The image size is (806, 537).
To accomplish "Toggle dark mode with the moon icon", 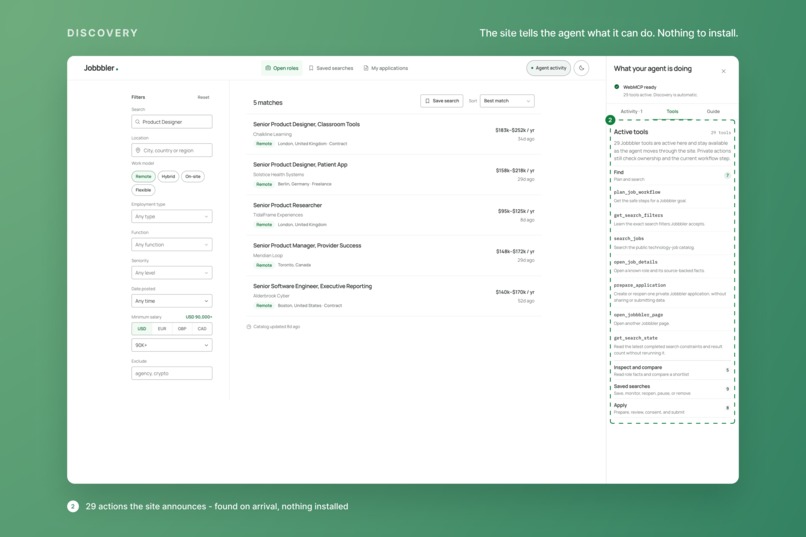I will pyautogui.click(x=581, y=68).
